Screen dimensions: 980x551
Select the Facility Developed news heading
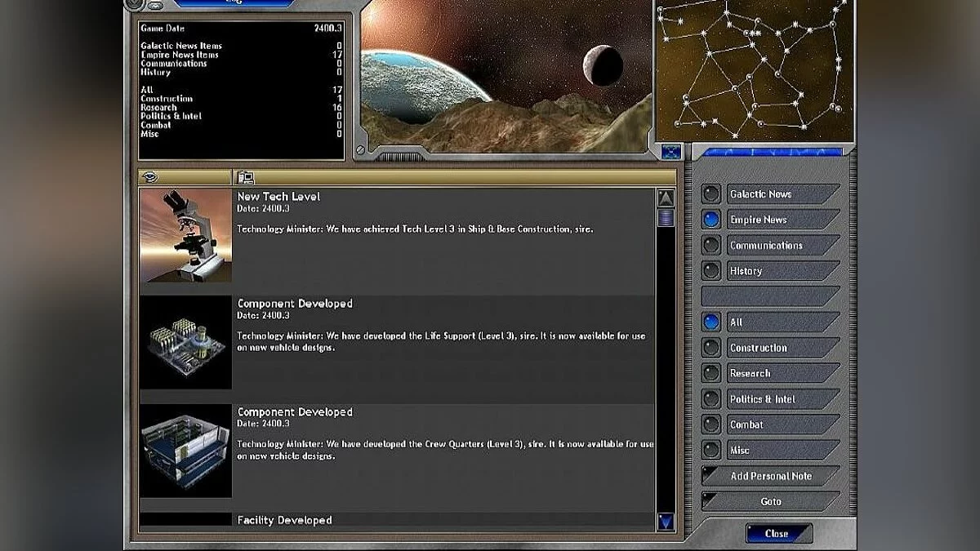[x=284, y=520]
